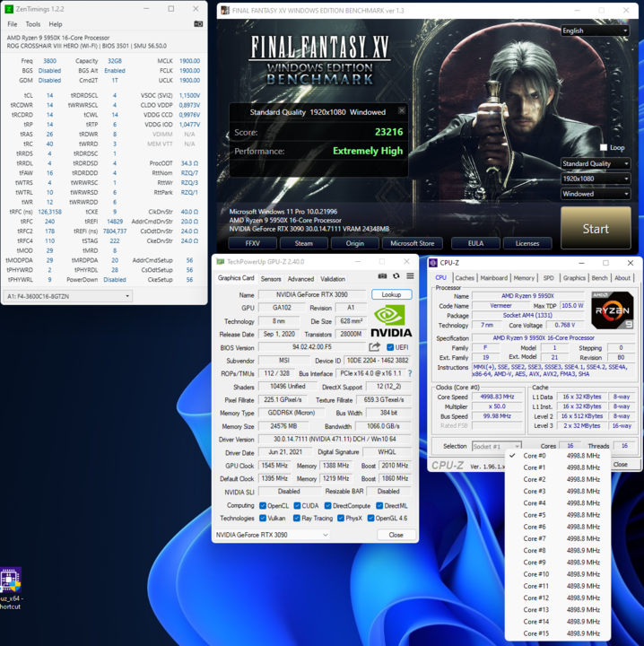Viewport: 644px width, 646px height.
Task: Open the GPU-Z hamburger menu
Action: (x=410, y=277)
